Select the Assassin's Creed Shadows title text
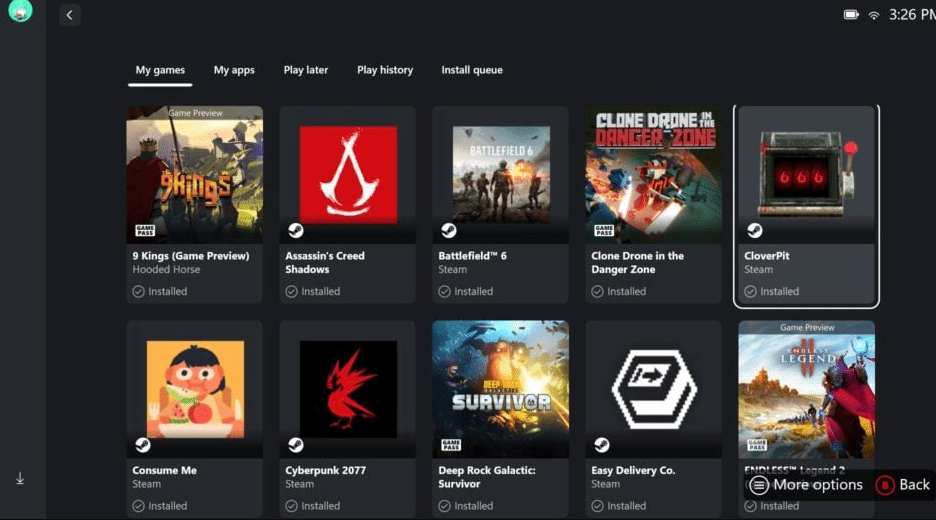This screenshot has width=936, height=520. (x=325, y=263)
